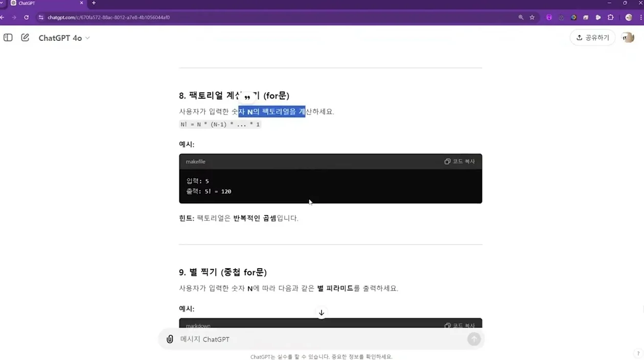Close the ChatGPT browser tab

pyautogui.click(x=81, y=3)
